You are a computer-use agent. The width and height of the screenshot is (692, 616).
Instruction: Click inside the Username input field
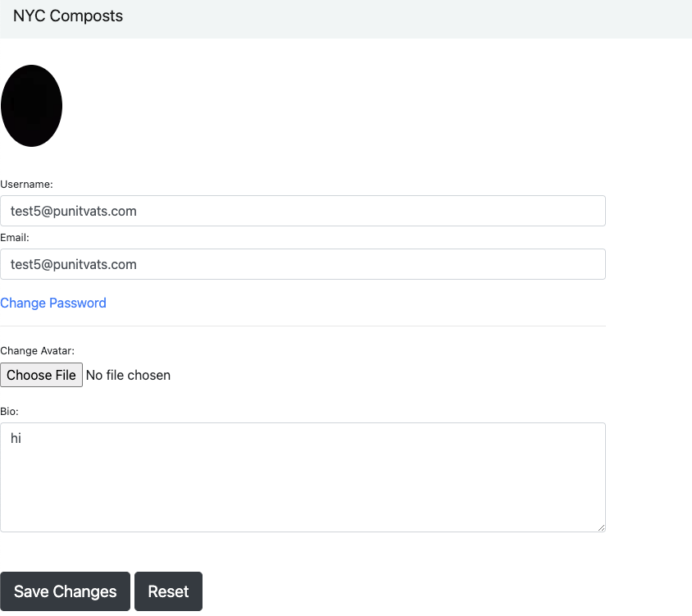tap(303, 211)
